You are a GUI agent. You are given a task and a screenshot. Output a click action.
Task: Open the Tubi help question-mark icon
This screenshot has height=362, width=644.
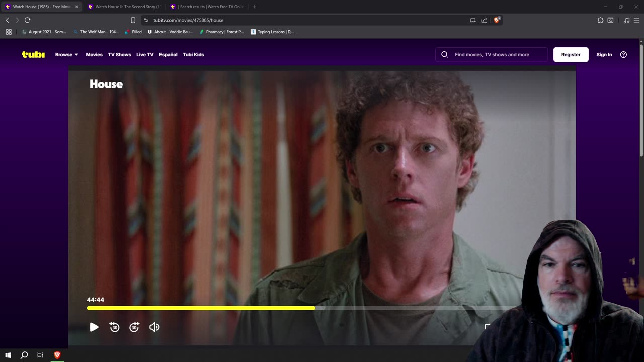(x=623, y=54)
